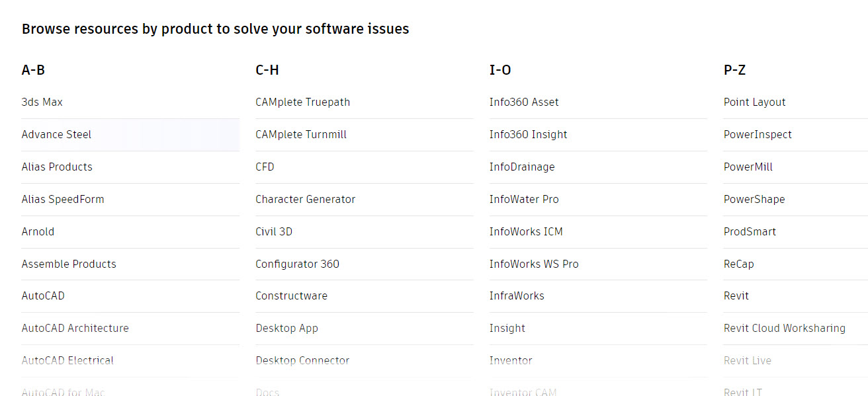The height and width of the screenshot is (396, 868).
Task: Open Alias Products resources
Action: pyautogui.click(x=57, y=167)
